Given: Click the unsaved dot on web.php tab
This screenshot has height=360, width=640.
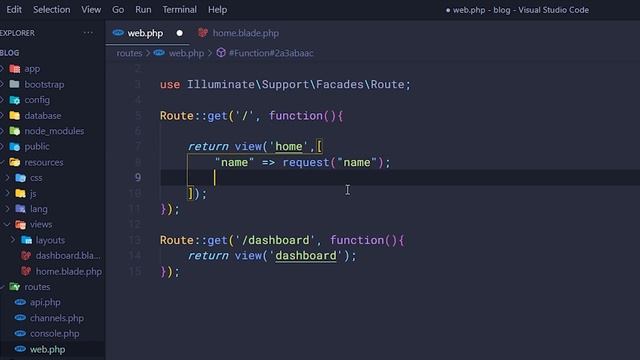Looking at the screenshot, I should [180, 33].
